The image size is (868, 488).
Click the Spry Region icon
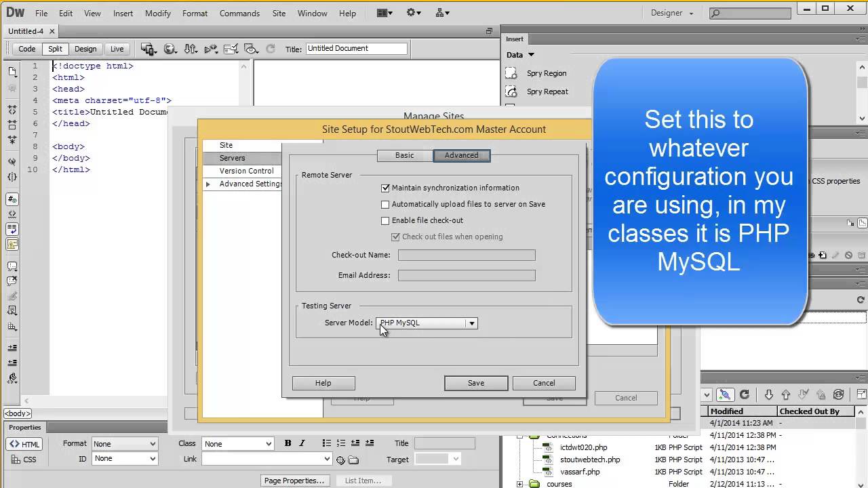[511, 73]
